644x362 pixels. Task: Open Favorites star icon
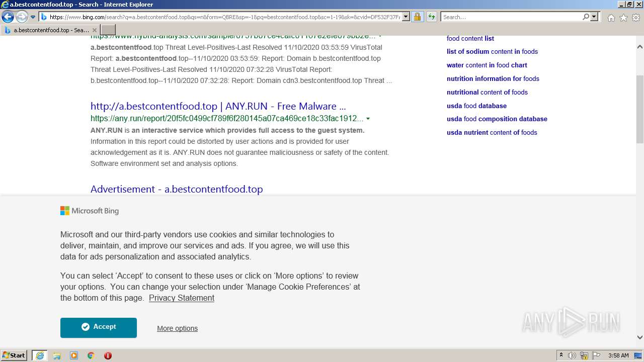(x=623, y=18)
